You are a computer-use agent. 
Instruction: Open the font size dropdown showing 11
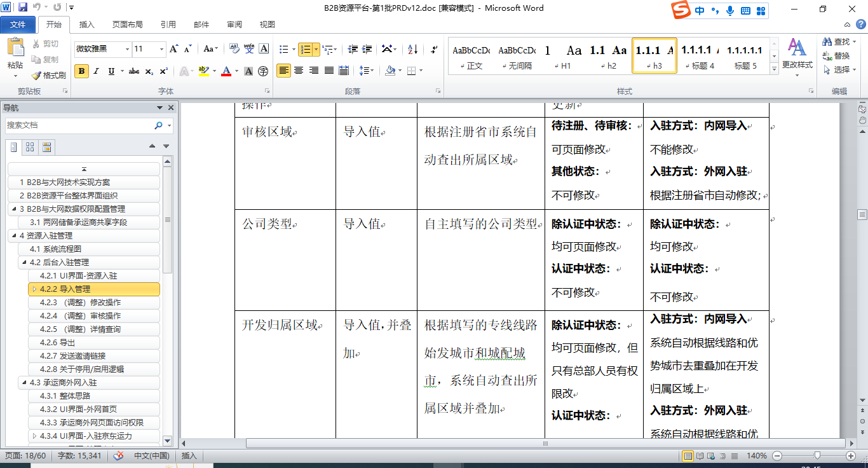tap(163, 49)
